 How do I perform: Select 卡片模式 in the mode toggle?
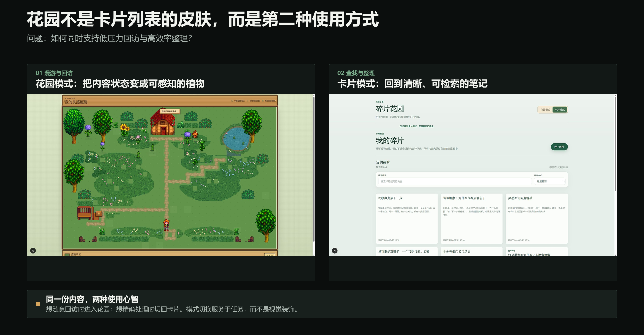pos(560,110)
